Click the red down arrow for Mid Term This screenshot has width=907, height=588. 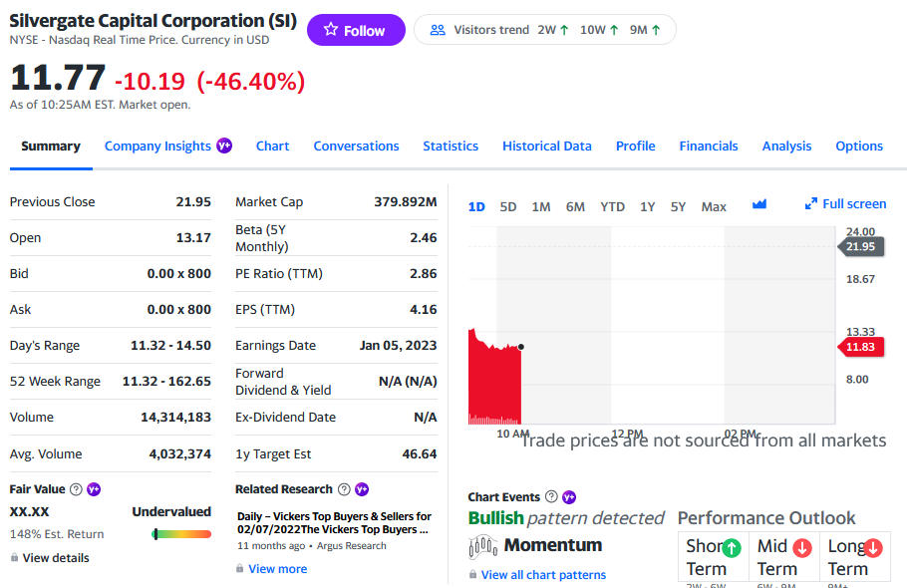(802, 547)
